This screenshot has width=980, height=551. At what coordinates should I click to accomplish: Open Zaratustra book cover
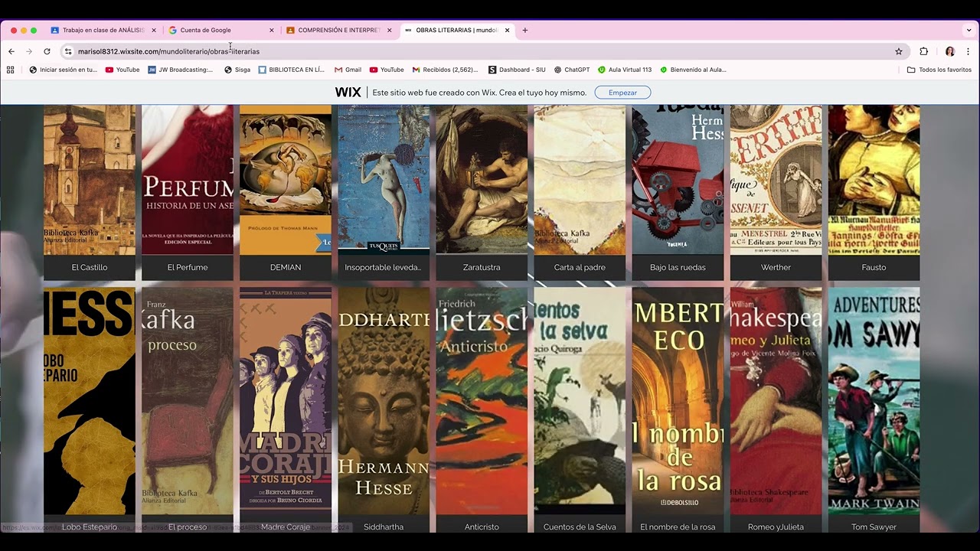tap(482, 180)
